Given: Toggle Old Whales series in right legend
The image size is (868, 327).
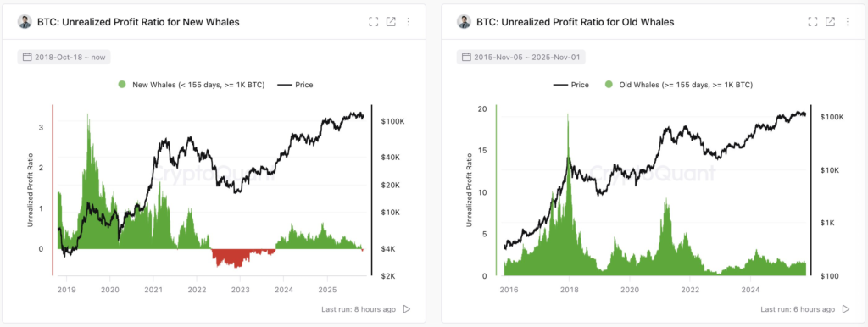Looking at the screenshot, I should pos(679,85).
